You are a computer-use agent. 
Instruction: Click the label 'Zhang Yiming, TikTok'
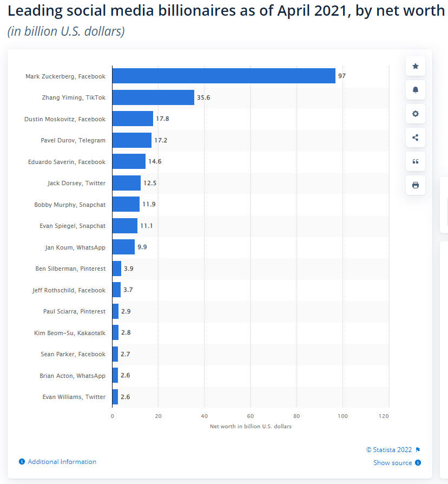(74, 97)
